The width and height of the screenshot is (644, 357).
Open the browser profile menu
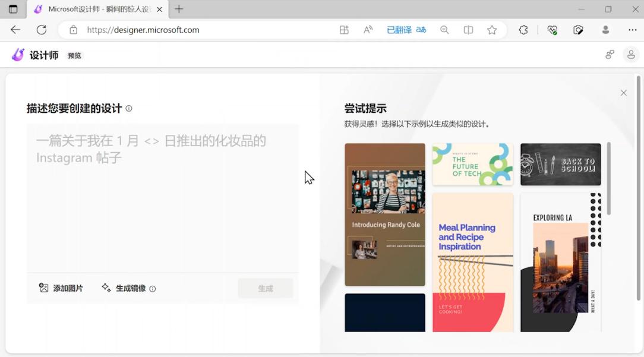[x=605, y=30]
